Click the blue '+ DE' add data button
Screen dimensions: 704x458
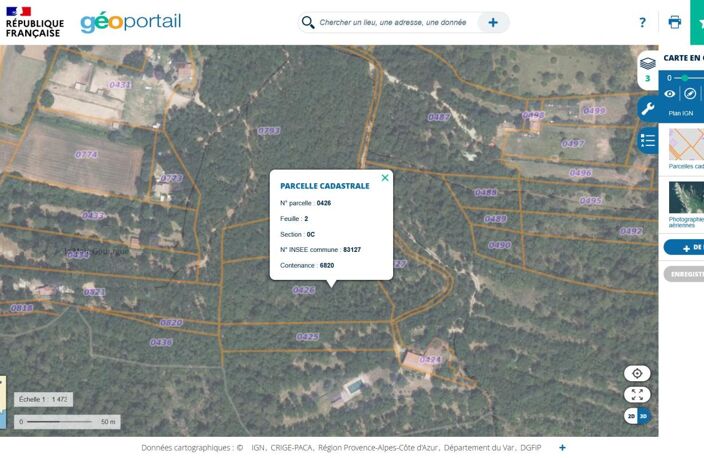point(684,247)
